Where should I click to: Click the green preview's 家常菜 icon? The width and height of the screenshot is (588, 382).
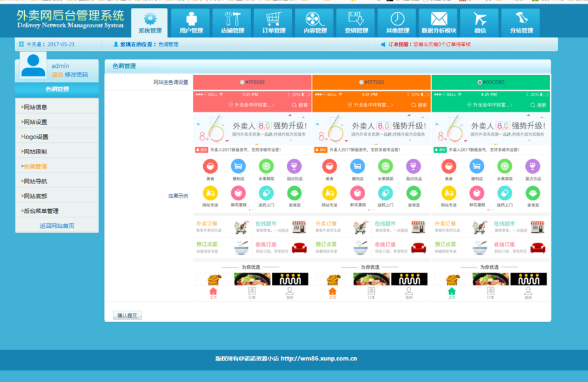533,193
